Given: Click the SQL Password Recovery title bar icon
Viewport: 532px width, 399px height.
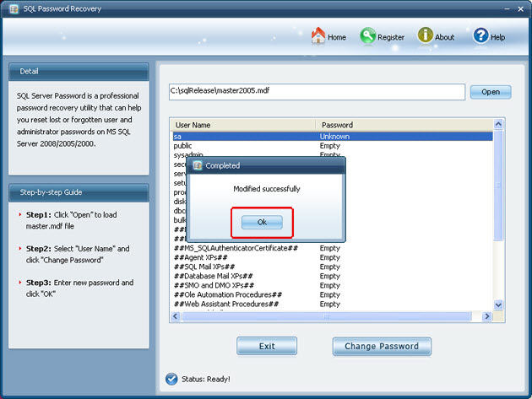Looking at the screenshot, I should click(14, 8).
